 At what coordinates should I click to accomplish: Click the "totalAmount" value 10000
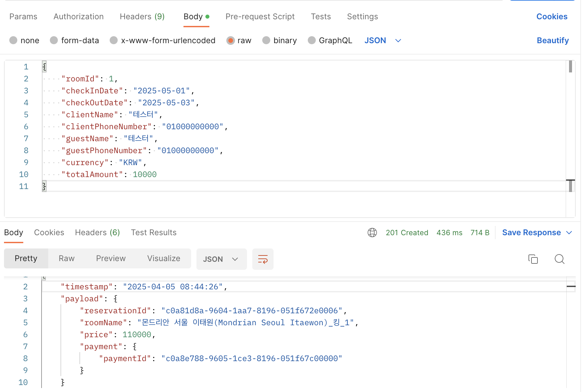[x=145, y=174]
